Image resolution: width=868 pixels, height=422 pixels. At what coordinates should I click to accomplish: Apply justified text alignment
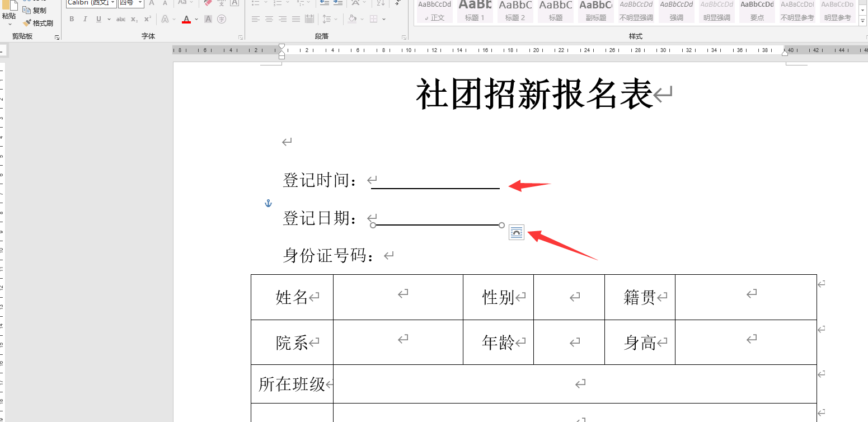pyautogui.click(x=295, y=19)
